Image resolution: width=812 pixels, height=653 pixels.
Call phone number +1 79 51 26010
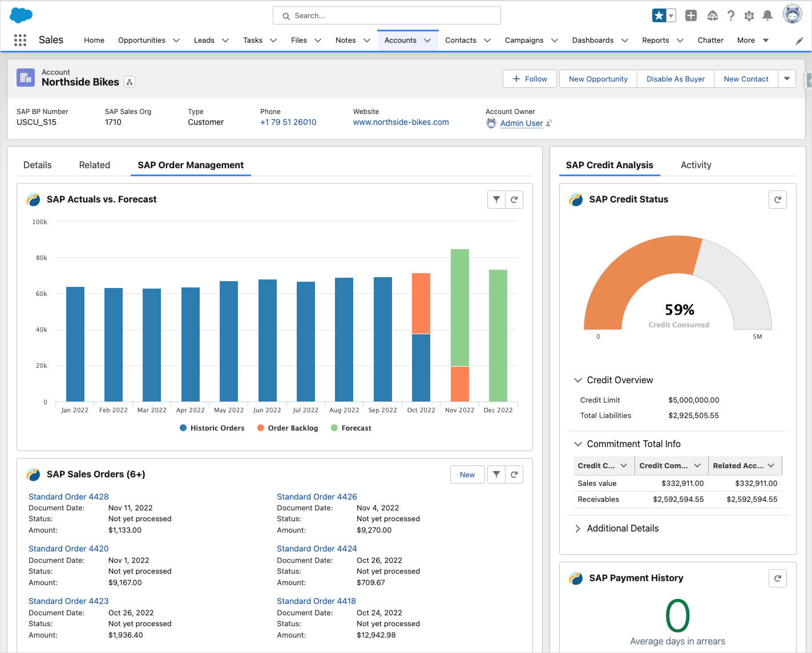288,122
